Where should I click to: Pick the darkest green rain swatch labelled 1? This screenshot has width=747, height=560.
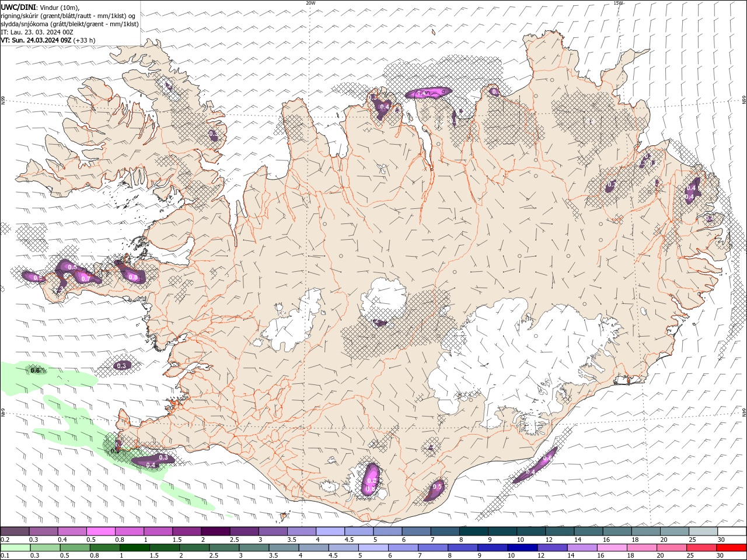[134, 548]
